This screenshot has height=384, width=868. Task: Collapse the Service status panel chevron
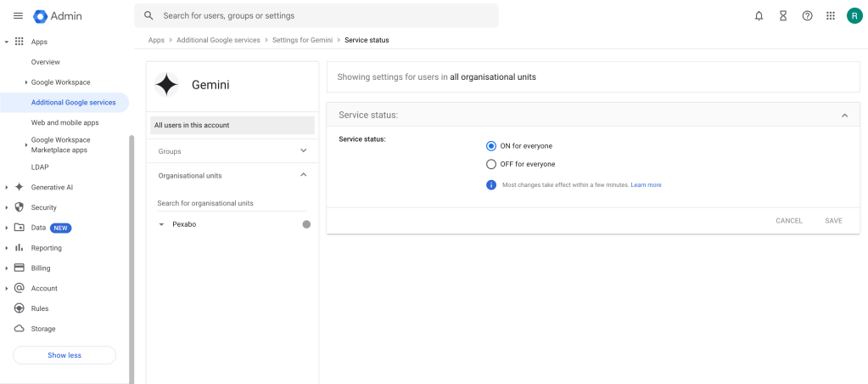click(x=845, y=116)
